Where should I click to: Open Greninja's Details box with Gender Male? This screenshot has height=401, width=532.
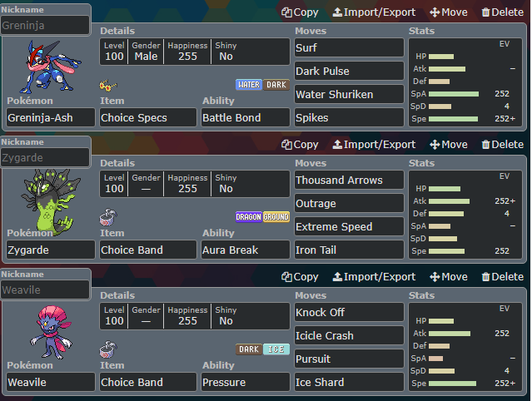tap(195, 52)
